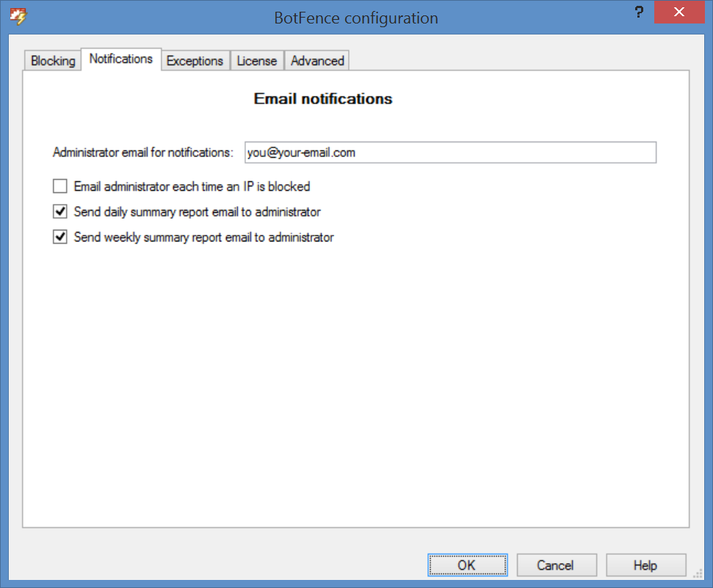The height and width of the screenshot is (588, 713).
Task: Click the 'Administrator email for notifications' label
Action: (x=143, y=153)
